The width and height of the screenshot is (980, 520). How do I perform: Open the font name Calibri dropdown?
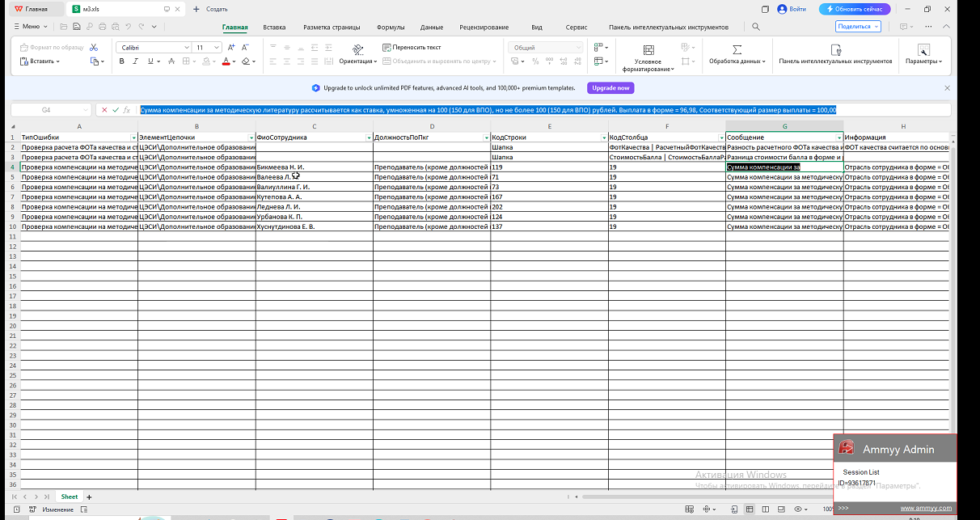coord(188,48)
